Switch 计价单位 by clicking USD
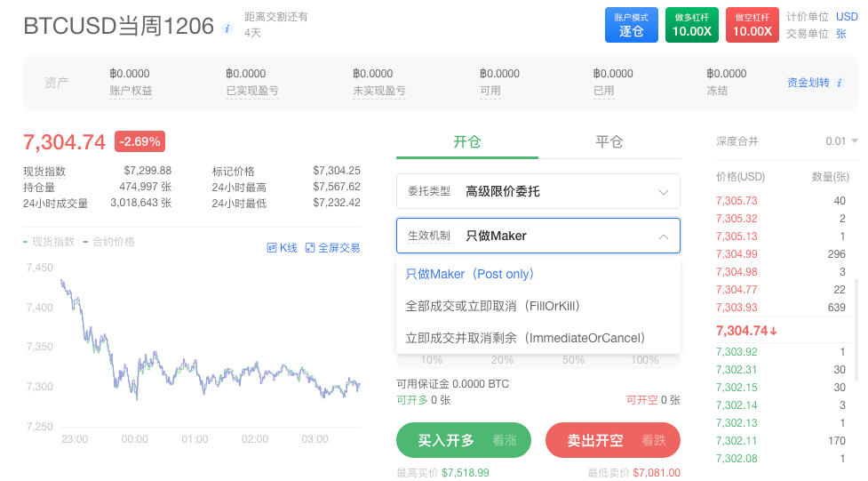868x481 pixels. coord(847,17)
